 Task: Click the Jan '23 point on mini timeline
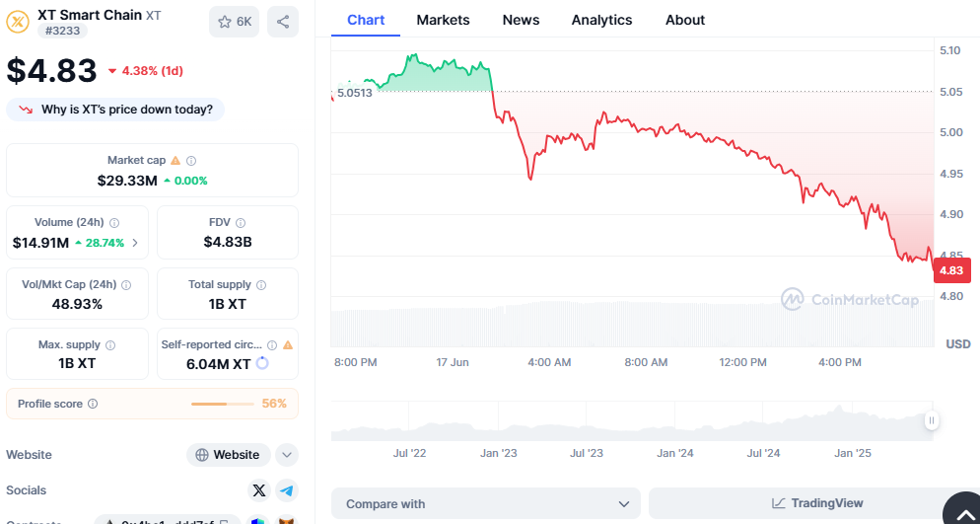pyautogui.click(x=499, y=453)
